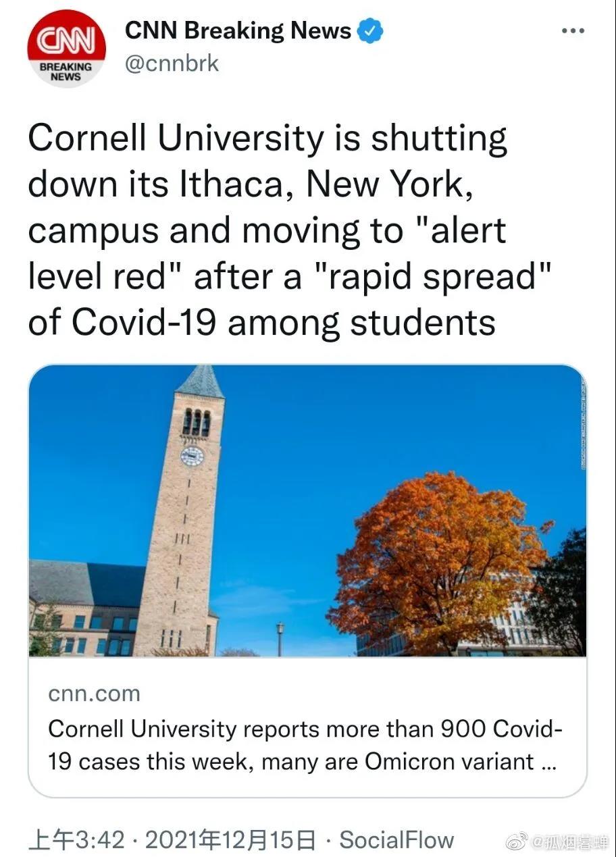The height and width of the screenshot is (857, 616).
Task: Open the link card's campus photo
Action: coord(307,511)
